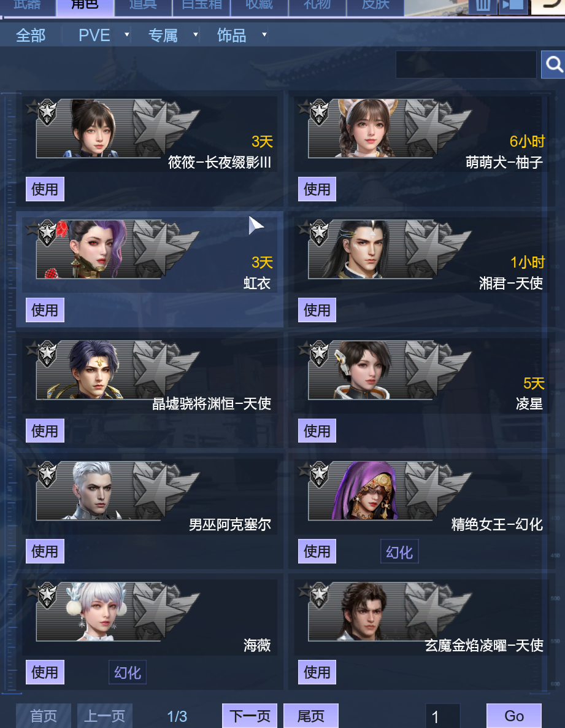565x728 pixels.
Task: Select the 全部 filter tab
Action: coord(31,35)
